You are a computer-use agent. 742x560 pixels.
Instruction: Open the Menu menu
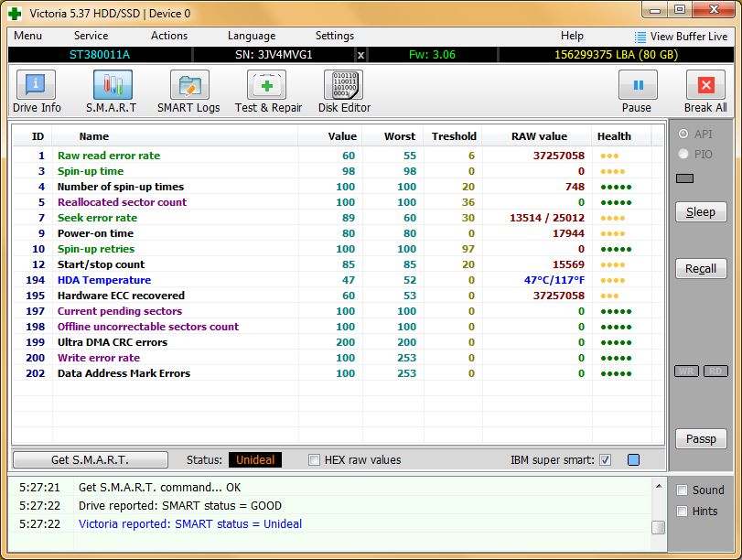(x=28, y=36)
